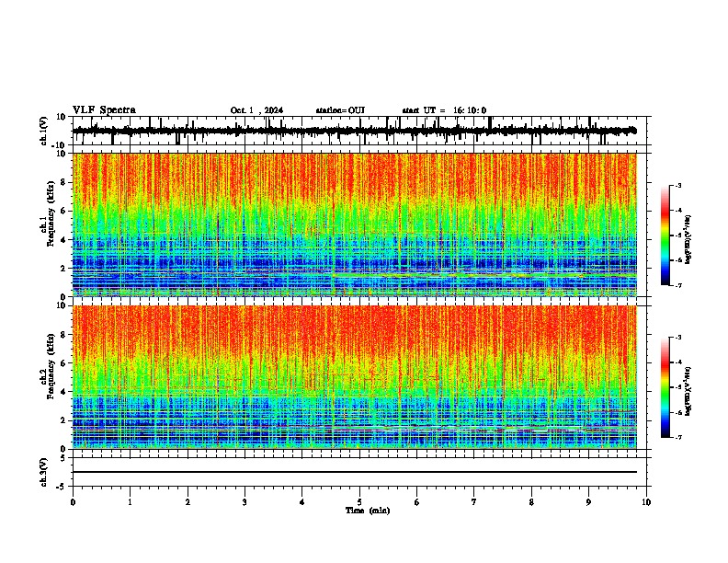The height and width of the screenshot is (563, 728).
Task: Click the "-5" tick on ch.3(V) axis
Action: click(62, 487)
